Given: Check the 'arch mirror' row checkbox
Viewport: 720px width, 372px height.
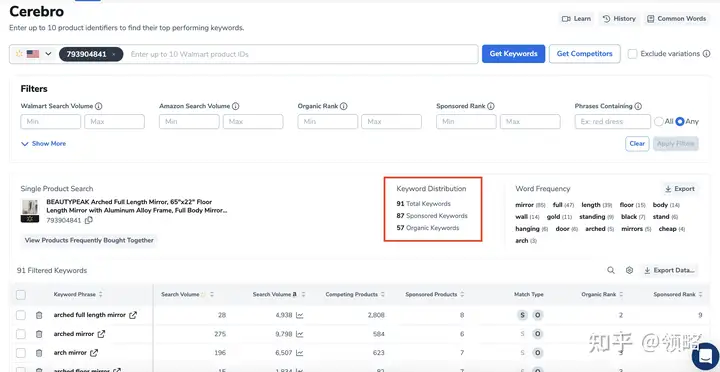Looking at the screenshot, I should (21, 353).
